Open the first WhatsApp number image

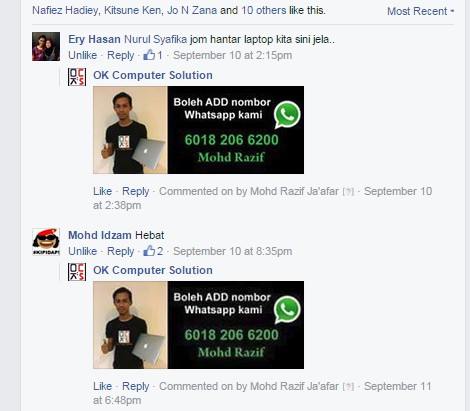198,130
